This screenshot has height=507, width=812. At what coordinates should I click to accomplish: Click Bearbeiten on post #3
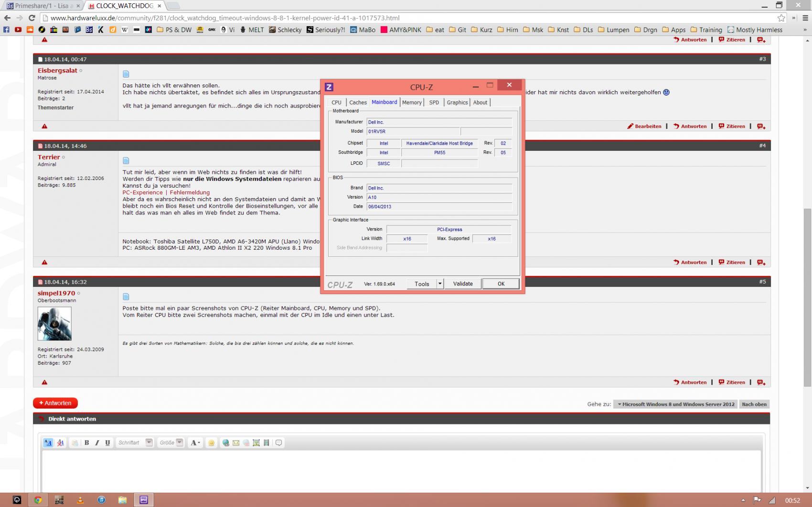pyautogui.click(x=644, y=127)
